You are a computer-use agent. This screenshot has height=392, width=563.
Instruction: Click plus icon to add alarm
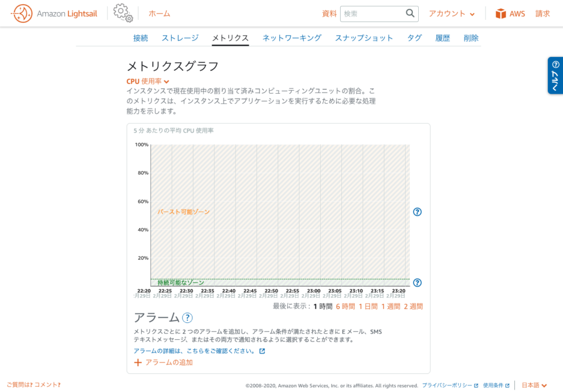point(138,363)
